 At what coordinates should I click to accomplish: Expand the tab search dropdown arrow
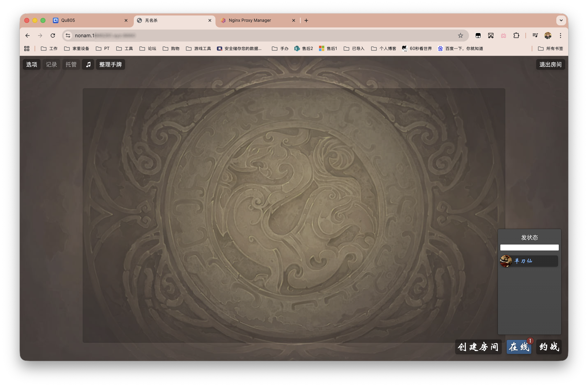561,20
